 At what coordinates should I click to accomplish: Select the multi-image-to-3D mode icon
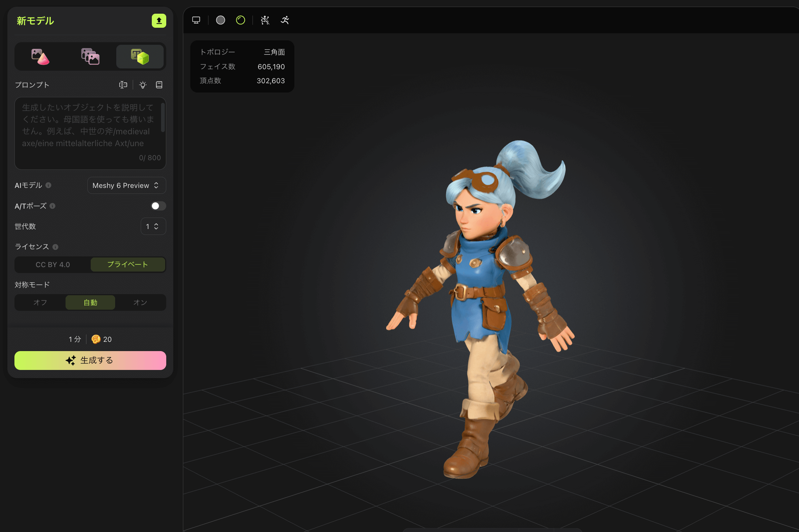pyautogui.click(x=90, y=57)
